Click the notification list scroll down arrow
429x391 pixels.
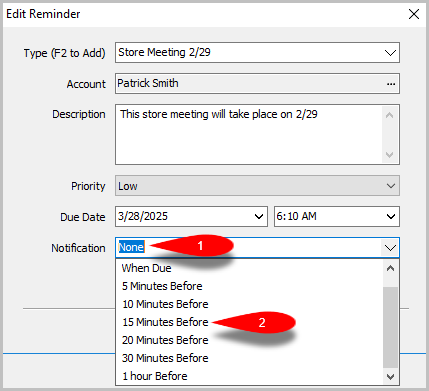390,377
